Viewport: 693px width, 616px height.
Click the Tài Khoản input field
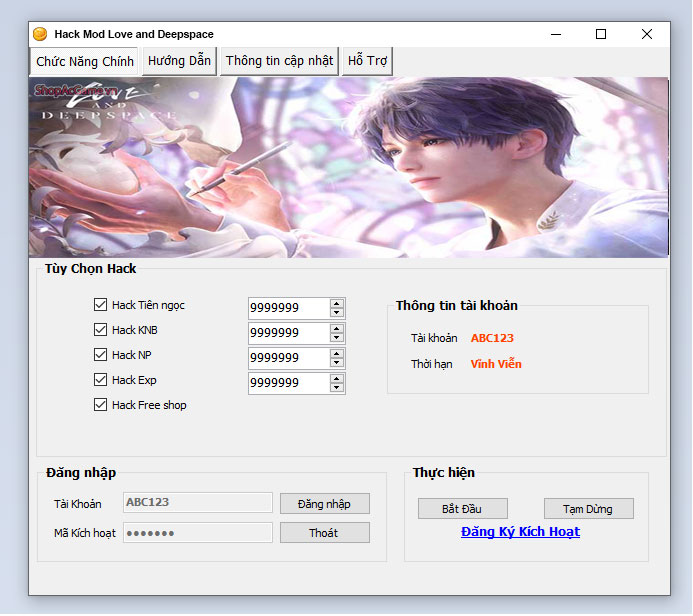198,502
